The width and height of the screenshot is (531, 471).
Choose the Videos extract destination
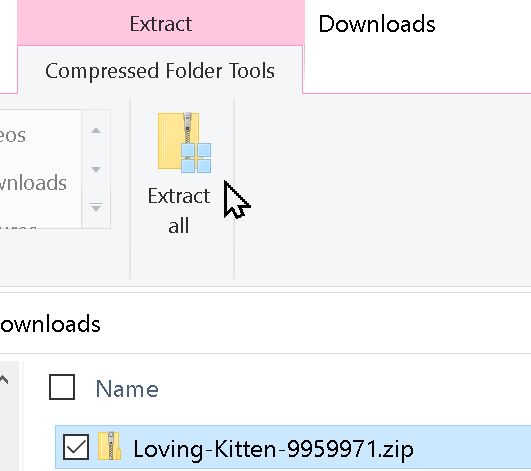tap(13, 135)
